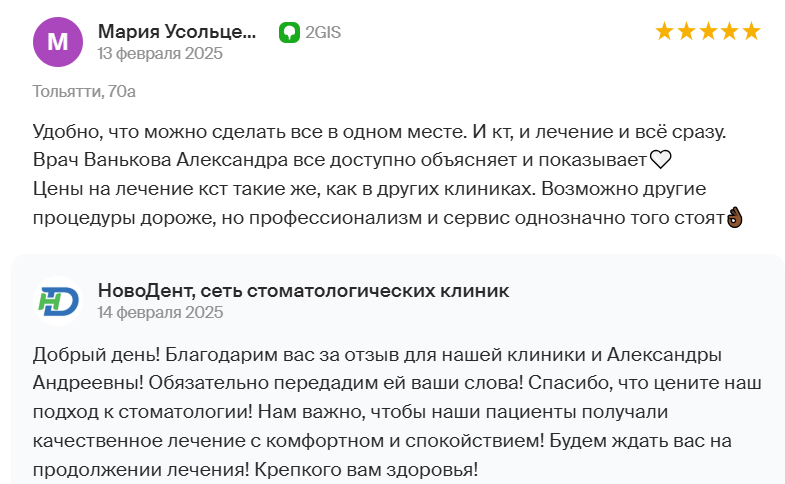
Task: Click the review date 13 февраля 2025
Action: (x=160, y=53)
